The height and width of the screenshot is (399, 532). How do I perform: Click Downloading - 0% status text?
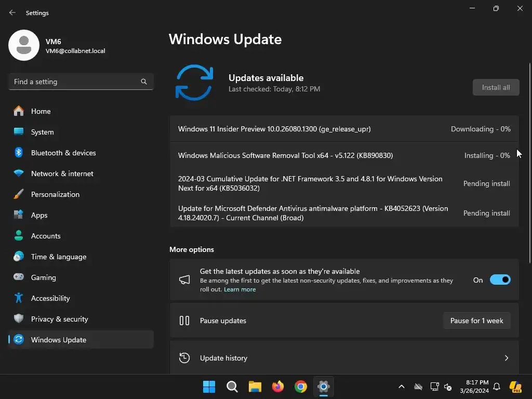click(481, 129)
